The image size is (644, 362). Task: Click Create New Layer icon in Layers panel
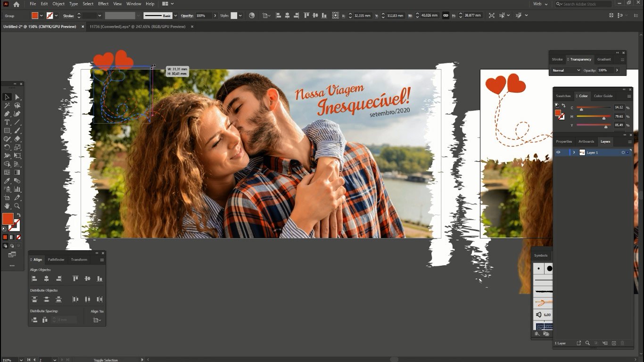(613, 343)
